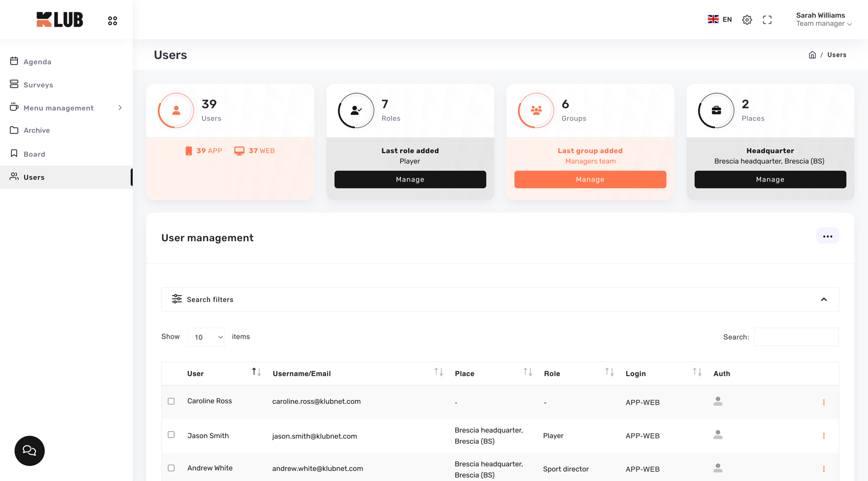Open the three-dot menu for Caroline Ross
868x481 pixels.
824,402
